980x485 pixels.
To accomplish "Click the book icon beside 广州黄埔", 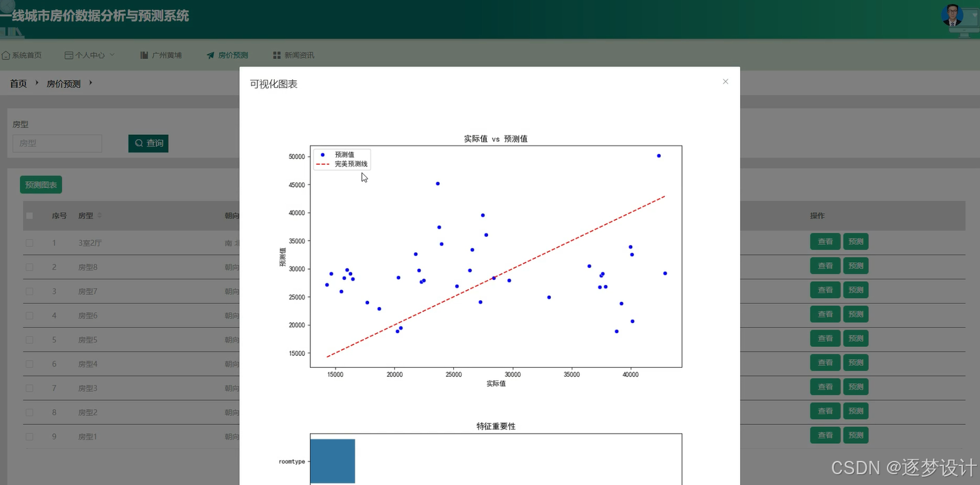I will pos(144,55).
